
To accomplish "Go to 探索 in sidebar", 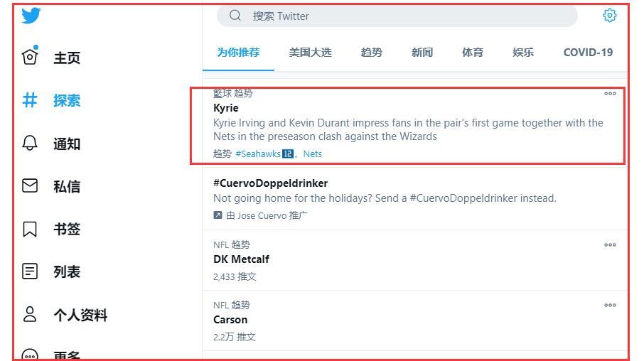I will tap(67, 101).
